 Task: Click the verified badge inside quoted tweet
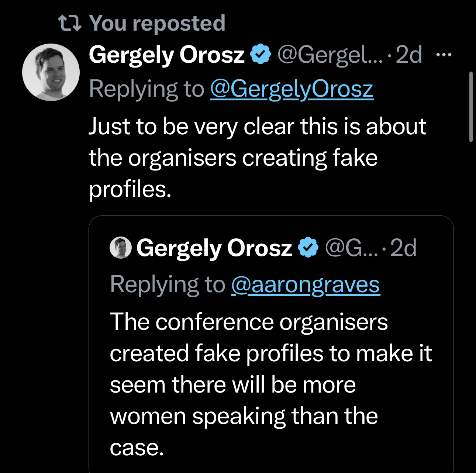[308, 247]
